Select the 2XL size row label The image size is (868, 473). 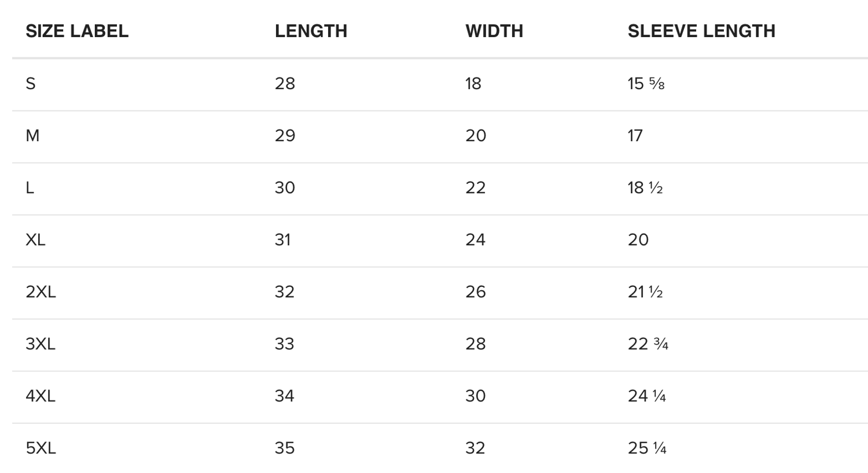tap(41, 291)
